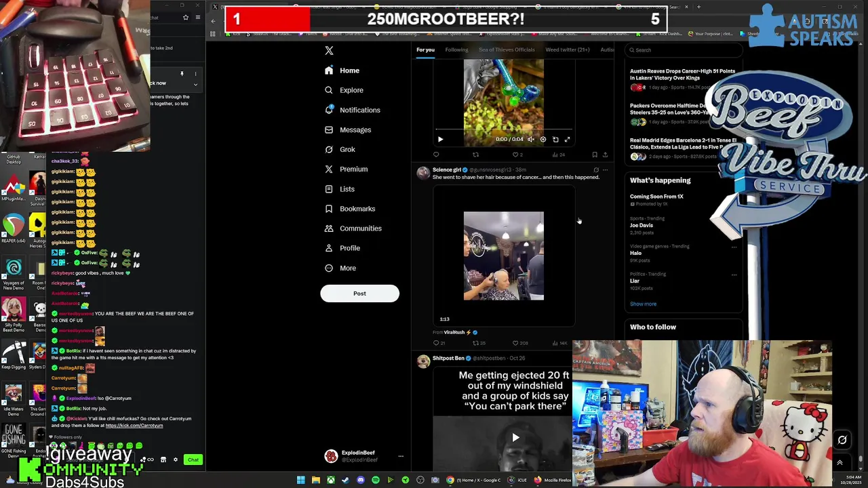Open Grok in the X sidebar
This screenshot has width=868, height=488.
[x=340, y=149]
